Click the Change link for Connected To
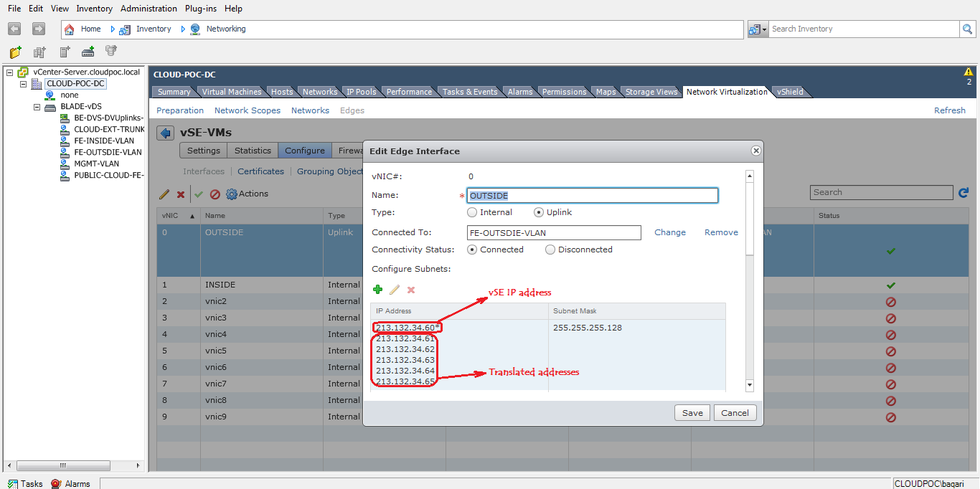This screenshot has height=489, width=980. tap(669, 232)
